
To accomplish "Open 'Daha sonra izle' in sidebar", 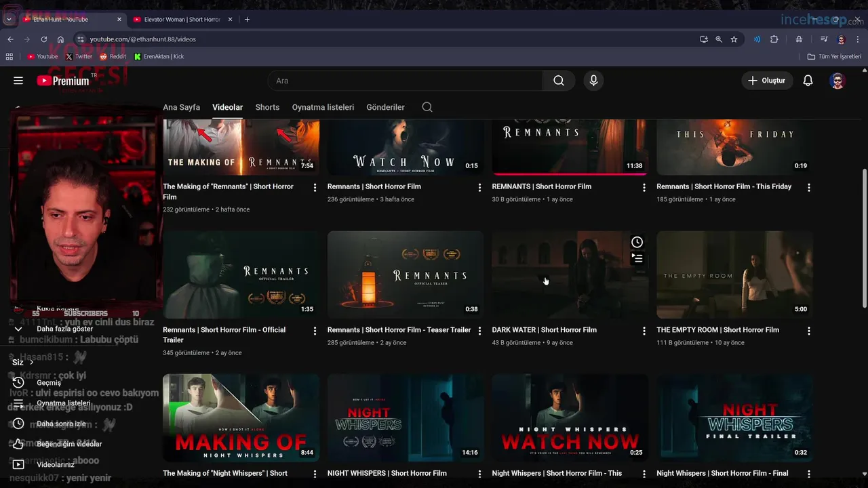I will coord(61,424).
